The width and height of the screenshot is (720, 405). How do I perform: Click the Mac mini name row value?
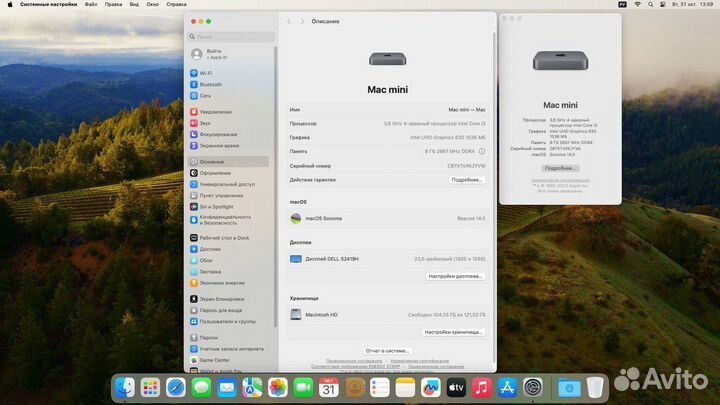point(467,110)
